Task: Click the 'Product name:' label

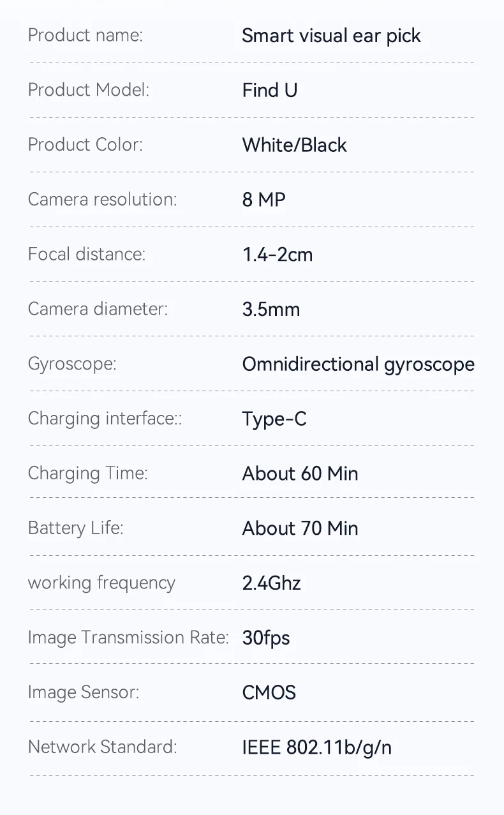Action: click(85, 36)
